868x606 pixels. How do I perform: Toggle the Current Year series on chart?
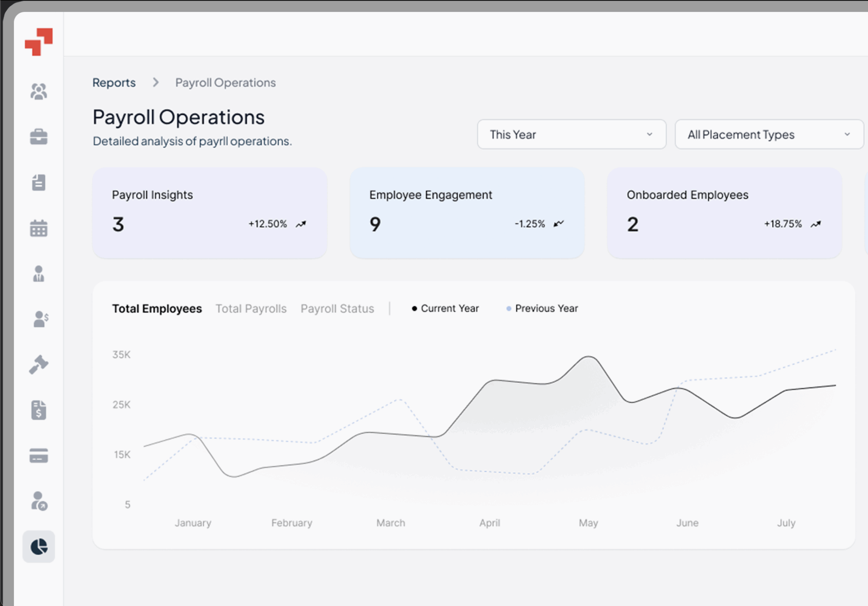pos(445,308)
